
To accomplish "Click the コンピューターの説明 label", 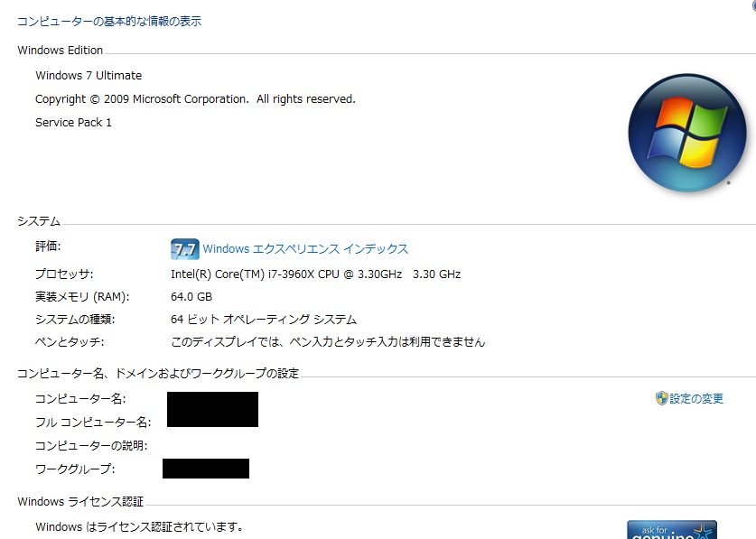I will coord(91,446).
